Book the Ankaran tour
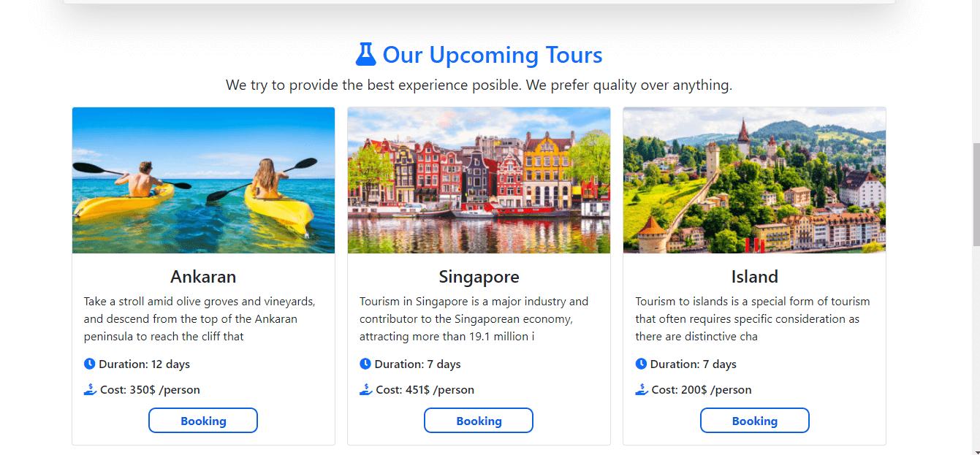This screenshot has width=980, height=455. click(203, 421)
